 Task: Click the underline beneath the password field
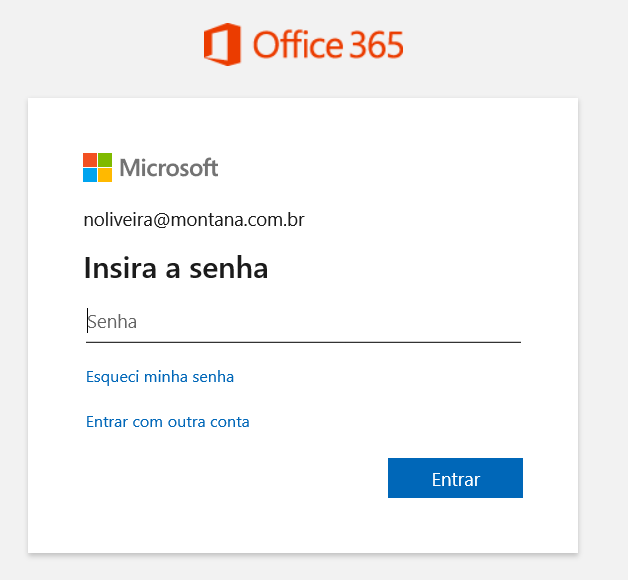tap(303, 342)
